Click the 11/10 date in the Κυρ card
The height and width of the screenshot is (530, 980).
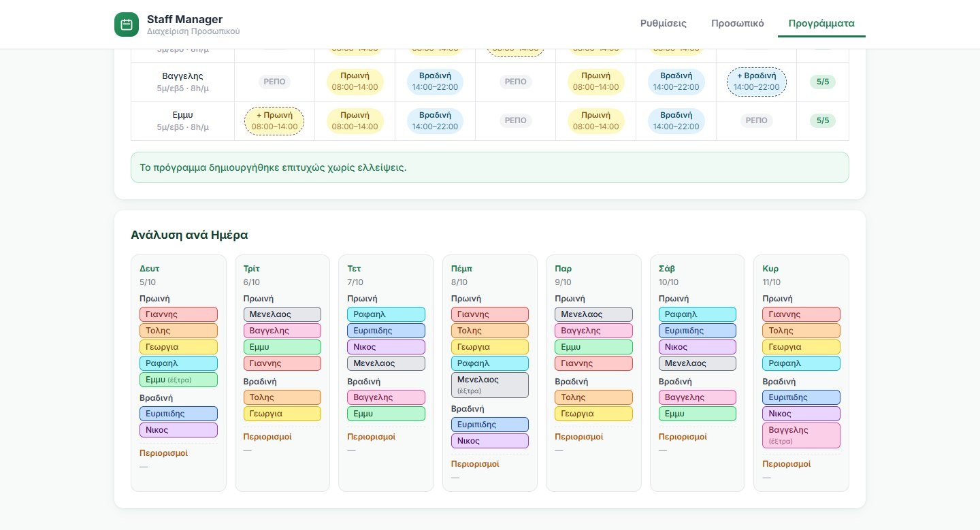(x=772, y=282)
